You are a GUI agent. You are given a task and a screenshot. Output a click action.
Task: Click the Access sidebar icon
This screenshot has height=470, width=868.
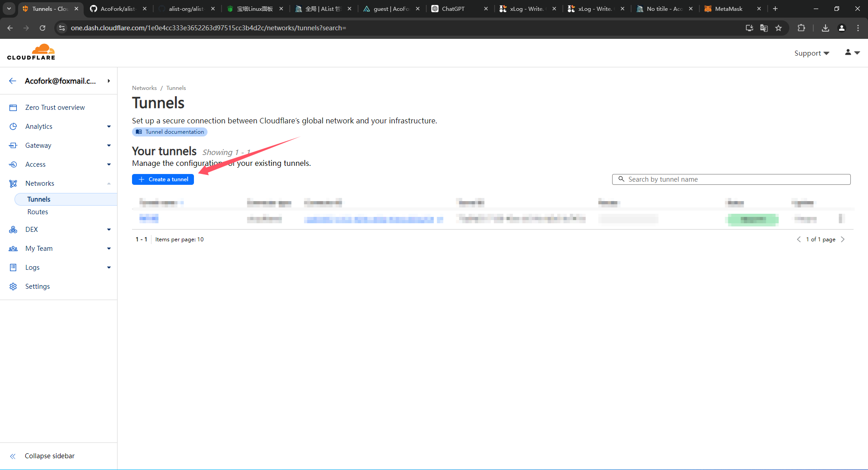tap(13, 164)
